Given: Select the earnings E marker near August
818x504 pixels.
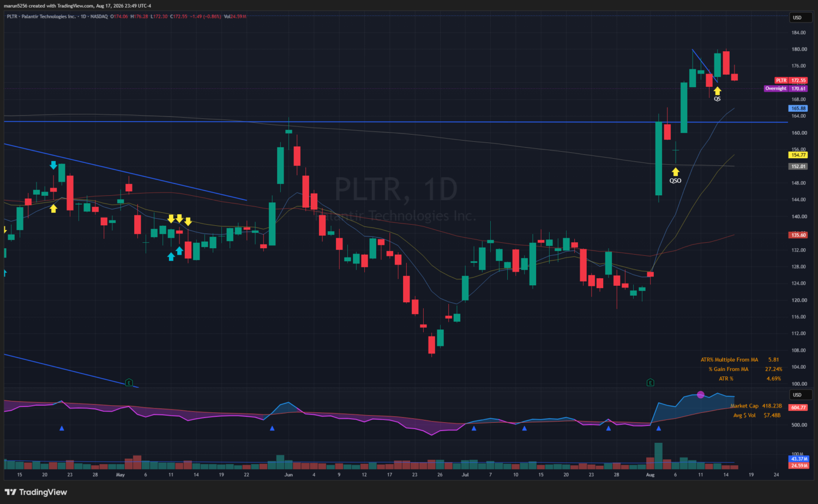Looking at the screenshot, I should 650,382.
